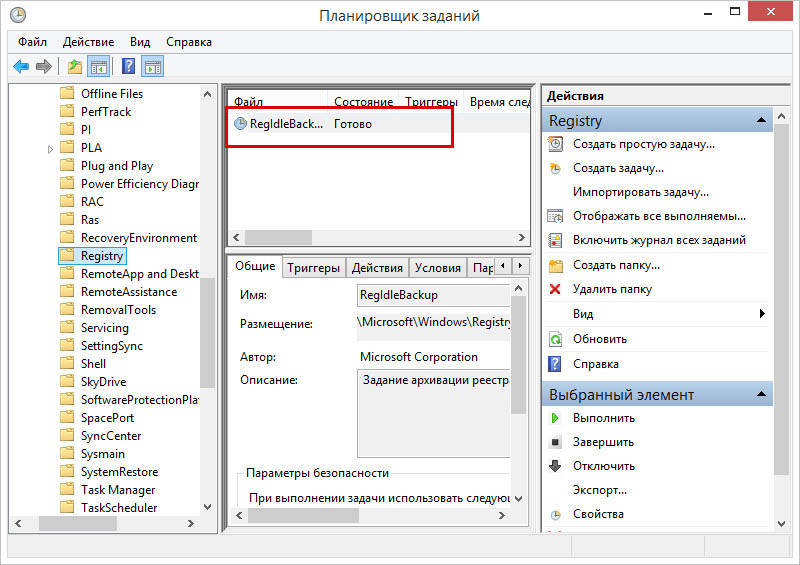
Task: Click Импортировать задачу action
Action: (640, 192)
